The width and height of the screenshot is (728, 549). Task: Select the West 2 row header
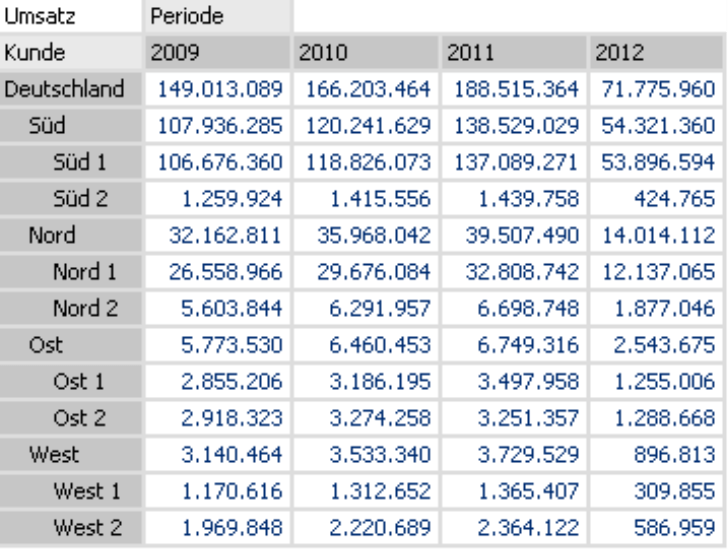point(71,528)
